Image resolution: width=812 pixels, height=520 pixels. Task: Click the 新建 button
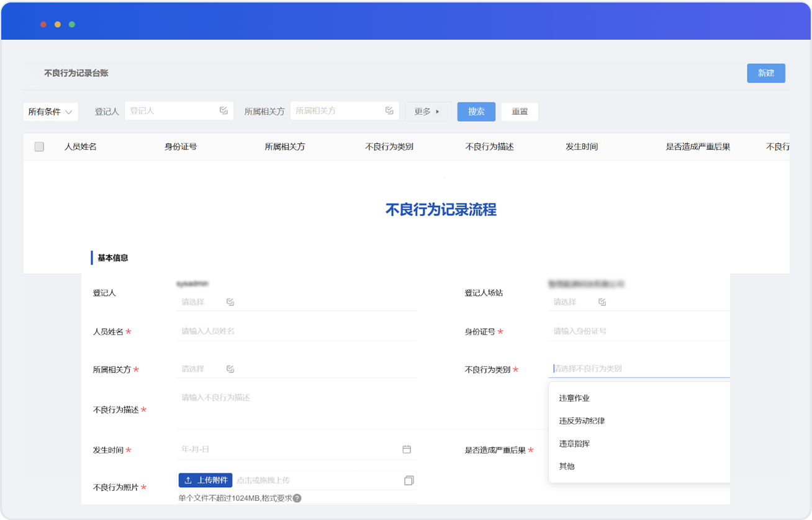(x=765, y=73)
